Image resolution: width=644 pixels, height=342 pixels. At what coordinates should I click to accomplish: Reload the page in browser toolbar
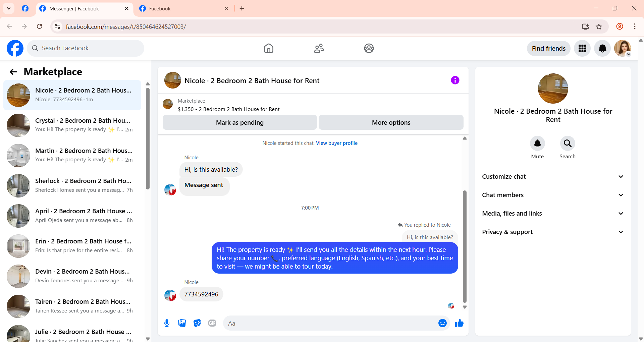40,26
